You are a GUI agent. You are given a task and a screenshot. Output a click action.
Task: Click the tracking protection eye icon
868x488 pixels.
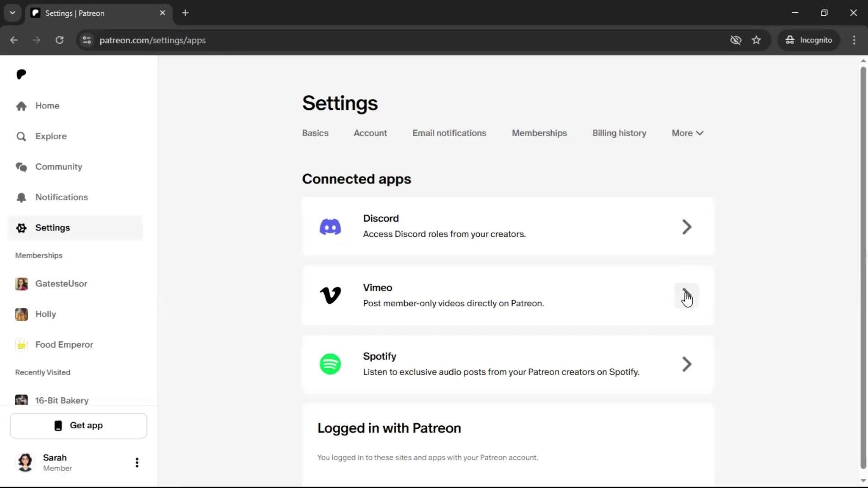[x=736, y=40]
